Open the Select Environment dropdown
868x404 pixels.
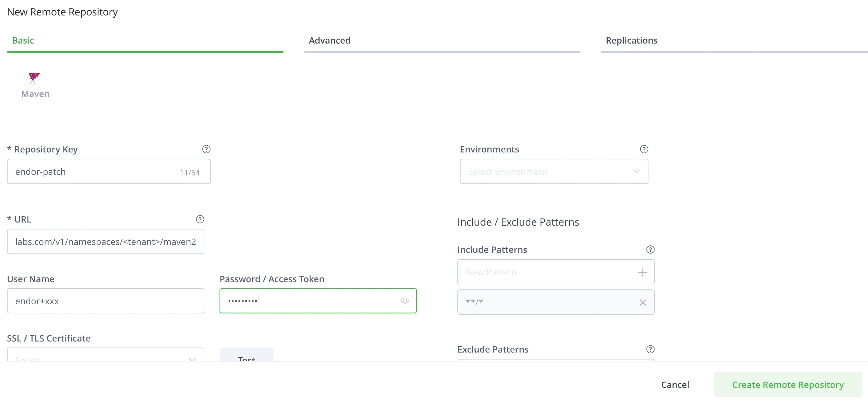(x=554, y=171)
